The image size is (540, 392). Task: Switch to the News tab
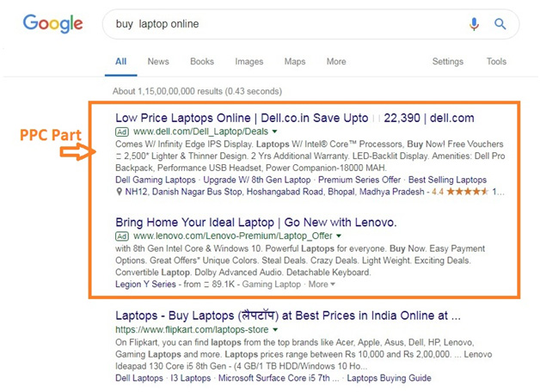158,62
